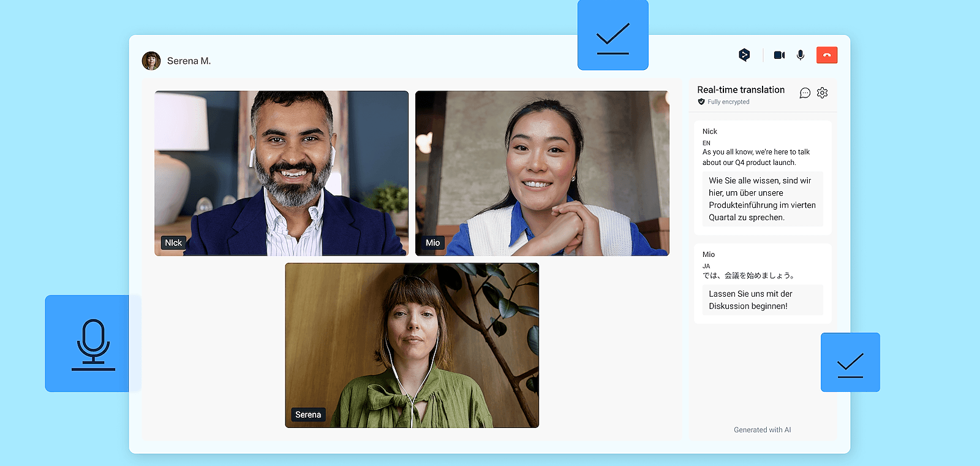
Task: Click the large blue checkmark tile at top
Action: click(612, 35)
